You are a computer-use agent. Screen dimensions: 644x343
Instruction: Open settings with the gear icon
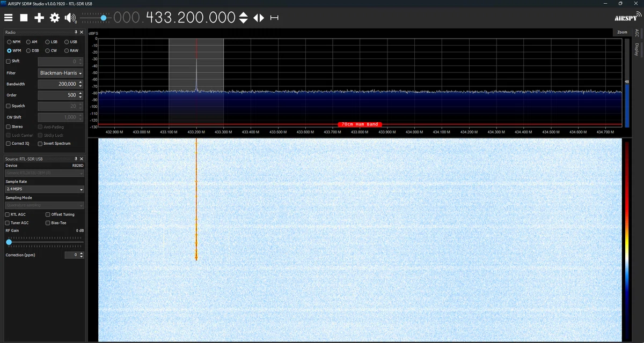(54, 18)
